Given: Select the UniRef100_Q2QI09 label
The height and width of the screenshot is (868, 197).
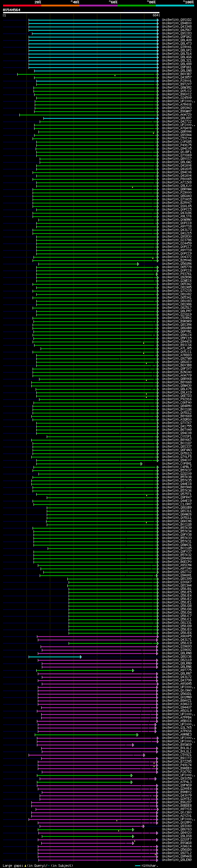Looking at the screenshot, I should point(177,474).
